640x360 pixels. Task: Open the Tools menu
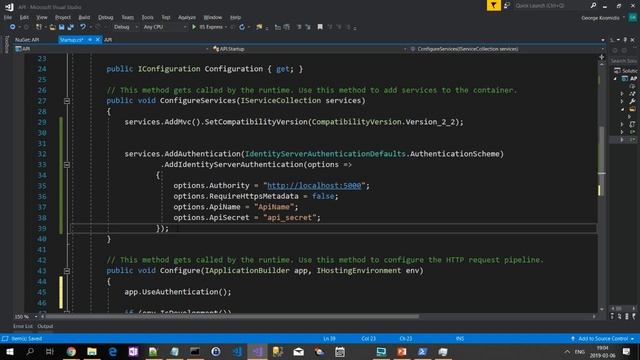(x=147, y=17)
